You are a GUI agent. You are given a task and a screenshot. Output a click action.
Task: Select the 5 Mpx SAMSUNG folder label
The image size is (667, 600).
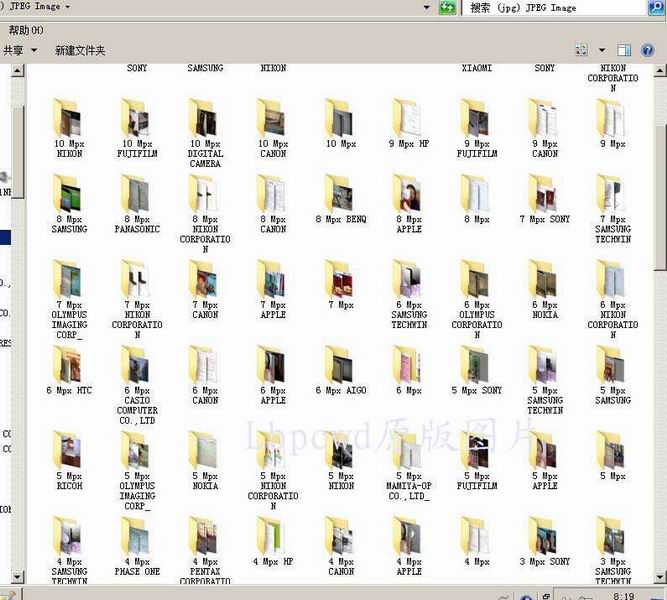(613, 395)
